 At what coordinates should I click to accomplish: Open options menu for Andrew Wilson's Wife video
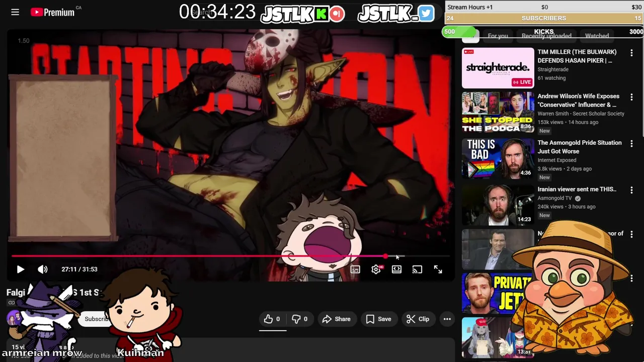(631, 97)
